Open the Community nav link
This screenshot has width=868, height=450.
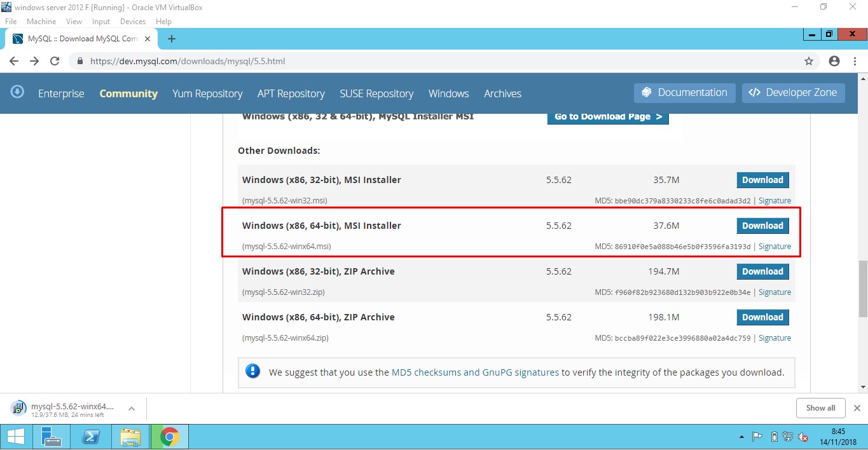[128, 93]
